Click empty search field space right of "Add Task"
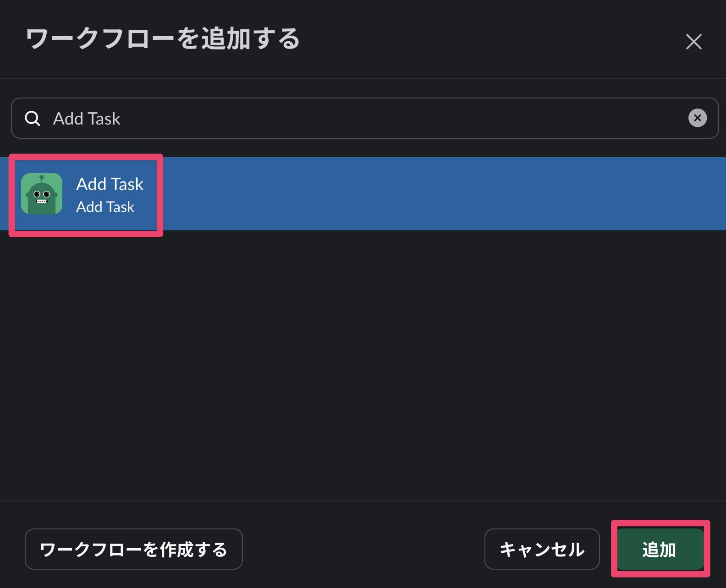 390,119
